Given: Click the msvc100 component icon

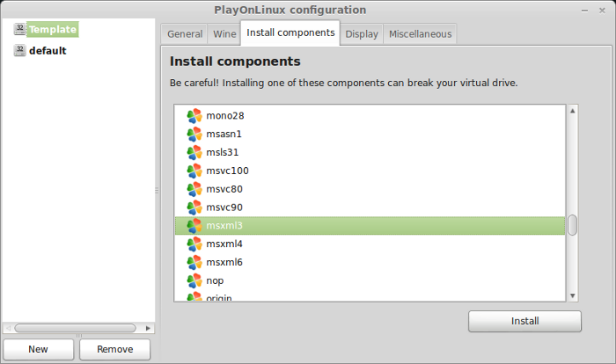Looking at the screenshot, I should coord(194,171).
